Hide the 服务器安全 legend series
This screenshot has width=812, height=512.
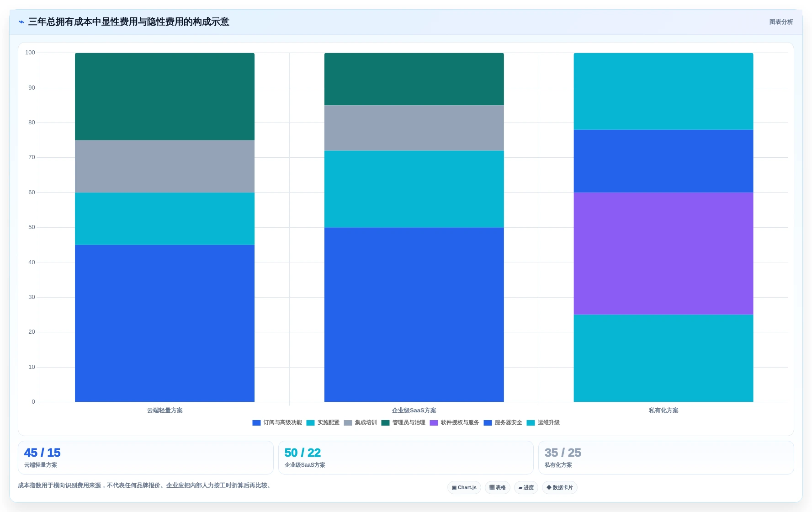[x=503, y=423]
